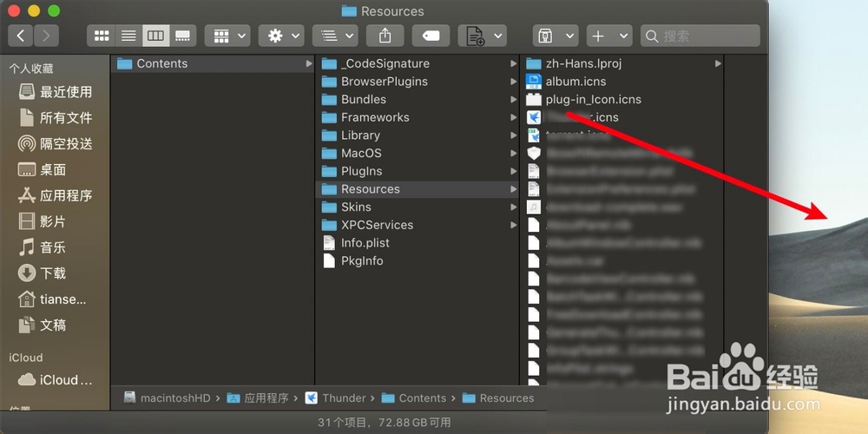Expand the Frameworks folder arrow
Viewport: 868px width, 434px height.
point(513,117)
